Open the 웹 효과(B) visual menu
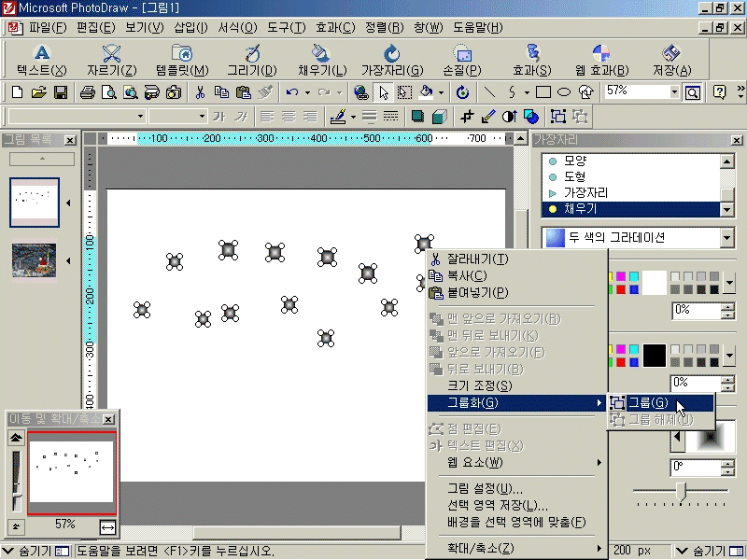This screenshot has width=747, height=560. (x=601, y=60)
